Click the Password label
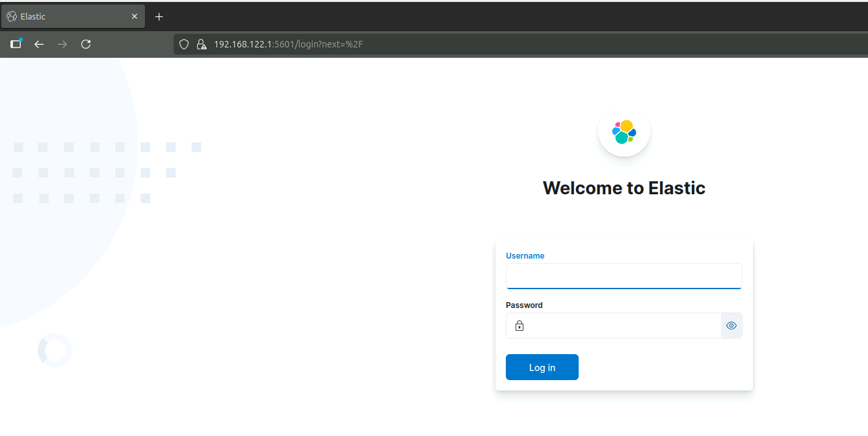The width and height of the screenshot is (868, 436). [x=524, y=305]
